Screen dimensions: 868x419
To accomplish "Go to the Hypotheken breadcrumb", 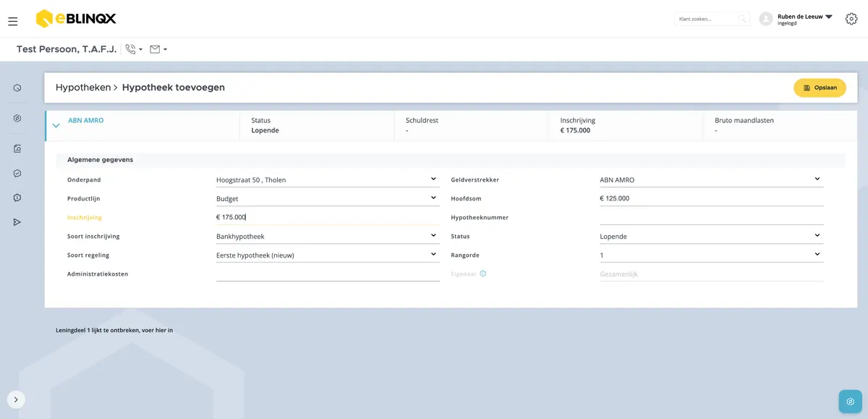I will [x=83, y=88].
